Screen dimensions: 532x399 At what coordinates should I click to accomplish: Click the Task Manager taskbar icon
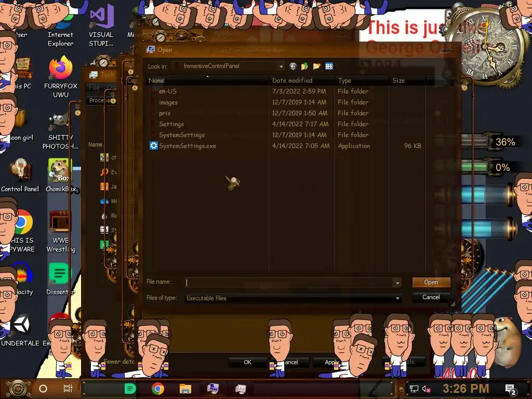[x=241, y=389]
